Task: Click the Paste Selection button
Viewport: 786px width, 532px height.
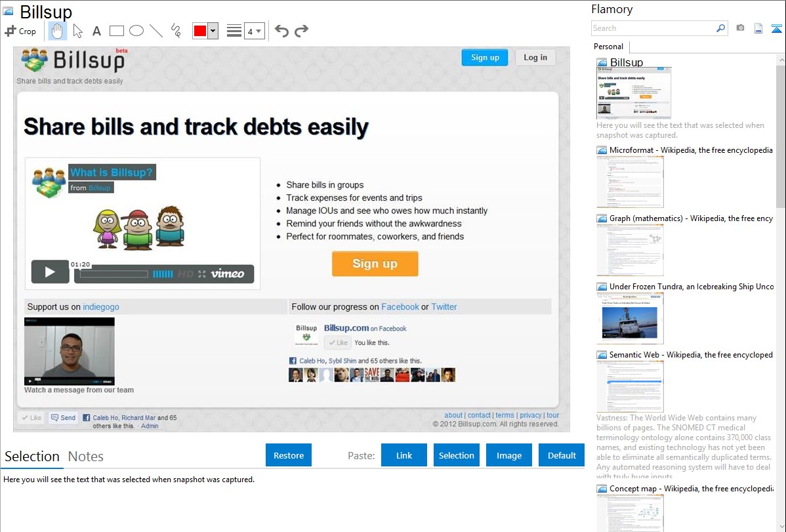Action: tap(456, 455)
